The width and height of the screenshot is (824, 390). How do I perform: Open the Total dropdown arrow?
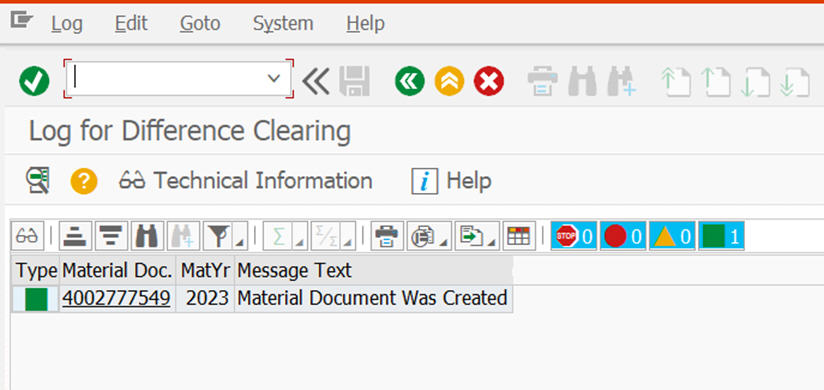pyautogui.click(x=301, y=242)
